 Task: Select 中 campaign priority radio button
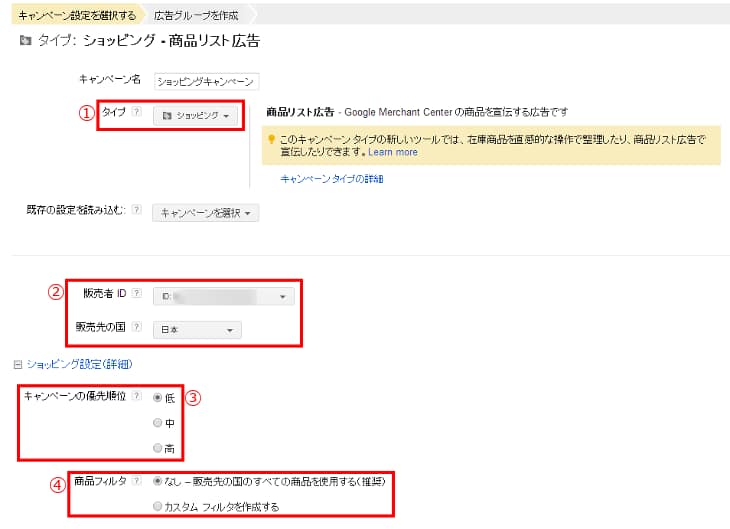point(157,422)
